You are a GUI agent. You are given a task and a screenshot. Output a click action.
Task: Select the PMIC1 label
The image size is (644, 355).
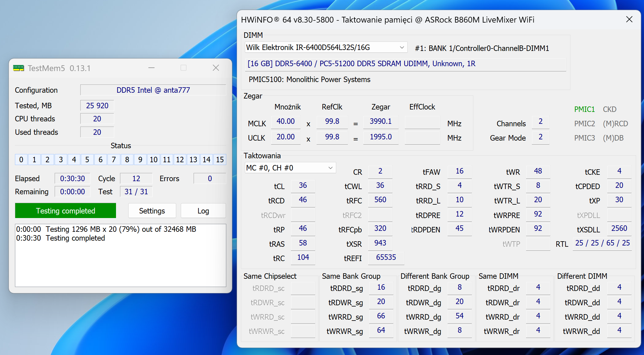click(584, 109)
